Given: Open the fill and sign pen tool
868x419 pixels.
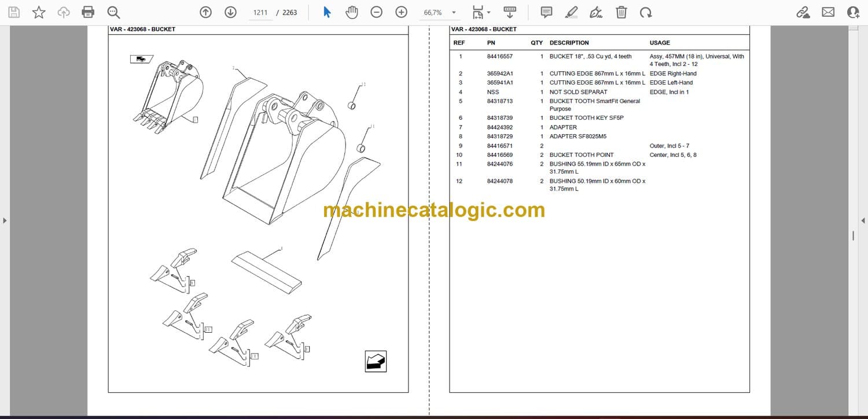Looking at the screenshot, I should coord(596,12).
